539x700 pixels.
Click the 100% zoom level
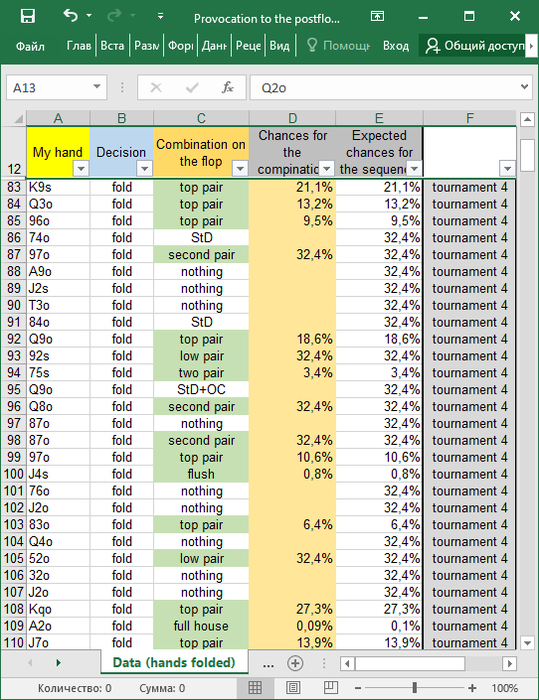point(505,688)
